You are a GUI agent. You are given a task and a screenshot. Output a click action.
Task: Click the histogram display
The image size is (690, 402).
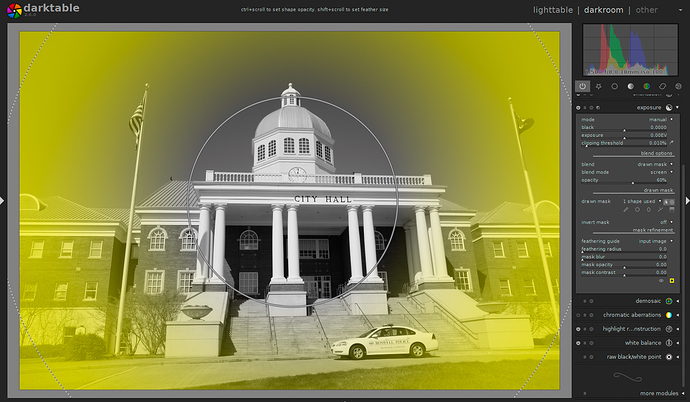pyautogui.click(x=630, y=50)
